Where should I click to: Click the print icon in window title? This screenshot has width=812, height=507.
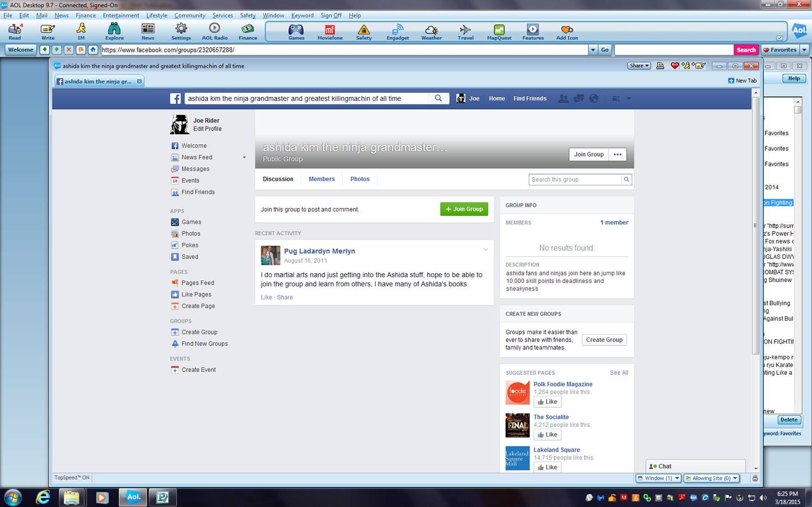[660, 66]
